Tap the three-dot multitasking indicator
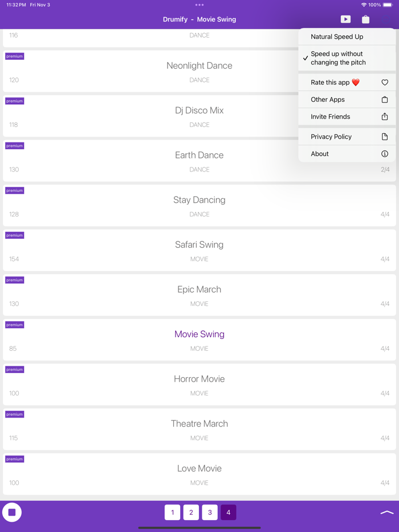This screenshot has height=532, width=399. click(199, 5)
